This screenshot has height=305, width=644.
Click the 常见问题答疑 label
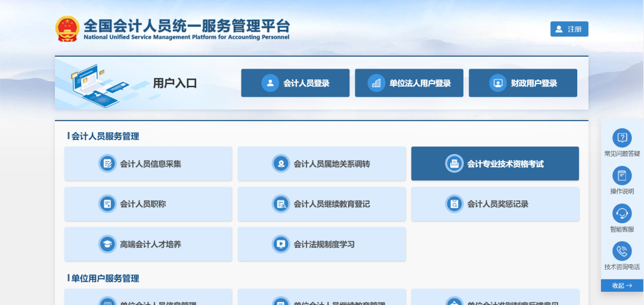coord(622,154)
